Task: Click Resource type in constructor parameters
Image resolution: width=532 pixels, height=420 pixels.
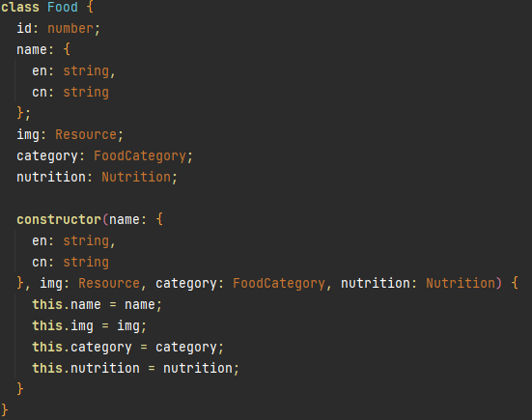Action: (x=109, y=283)
